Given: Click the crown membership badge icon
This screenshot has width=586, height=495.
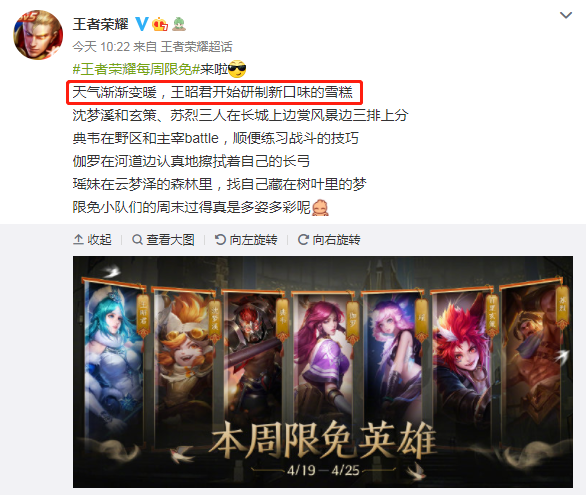Looking at the screenshot, I should coord(160,24).
